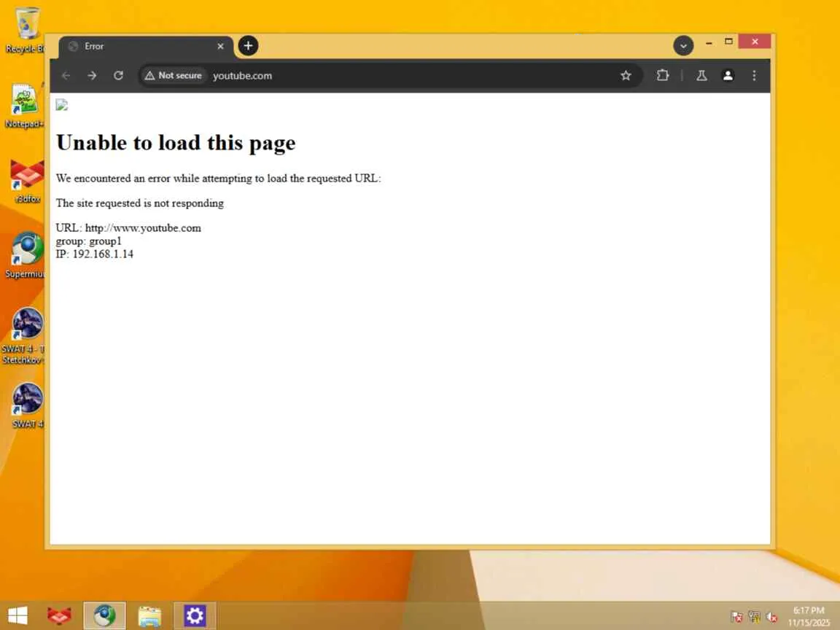Open the Supermium desktop shortcut
This screenshot has width=840, height=630.
[26, 255]
